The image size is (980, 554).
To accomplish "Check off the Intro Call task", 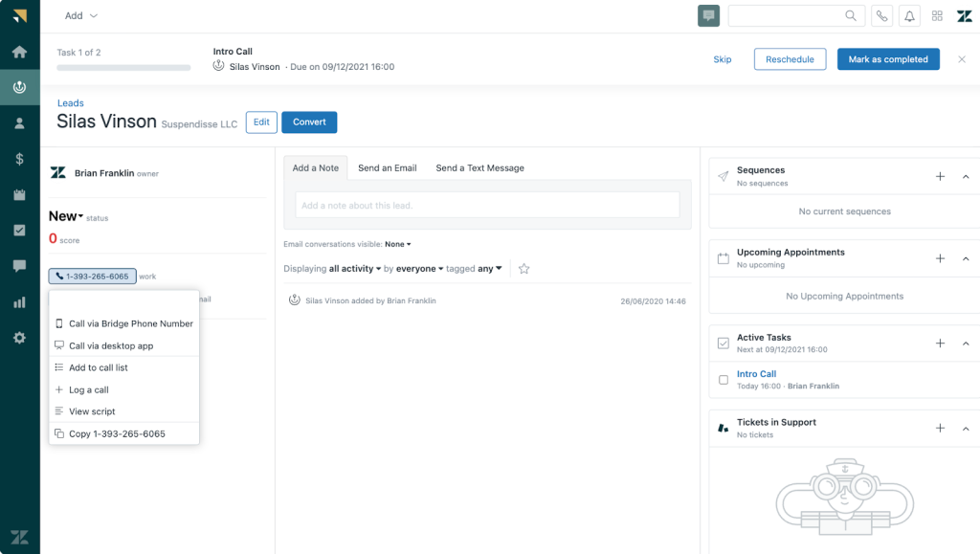I will coord(724,380).
